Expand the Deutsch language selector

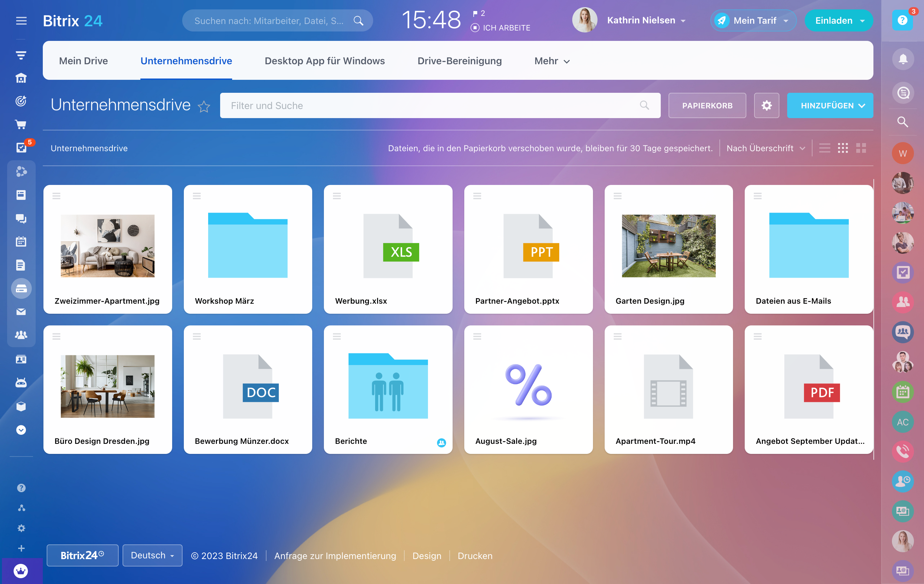[152, 555]
